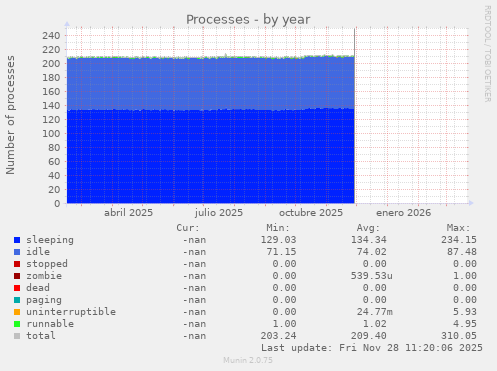Click the 'dead' legend label

pyautogui.click(x=38, y=288)
